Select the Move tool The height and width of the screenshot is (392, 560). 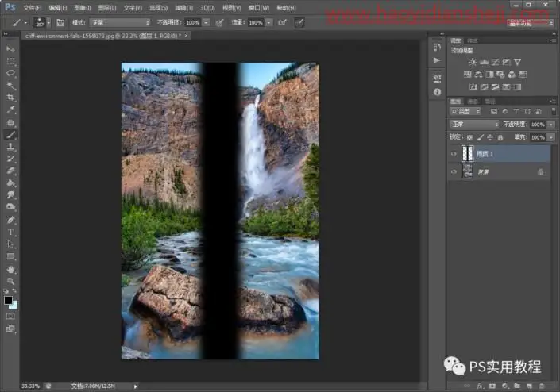click(10, 49)
